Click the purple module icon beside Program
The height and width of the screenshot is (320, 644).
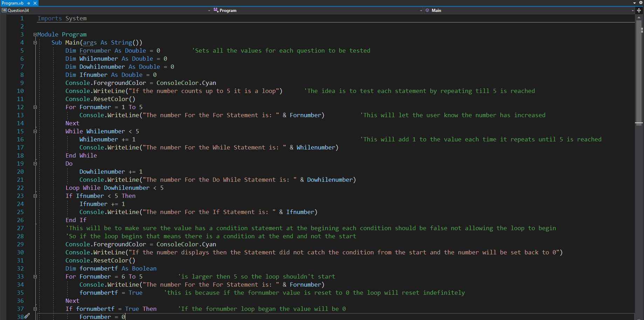(x=216, y=10)
